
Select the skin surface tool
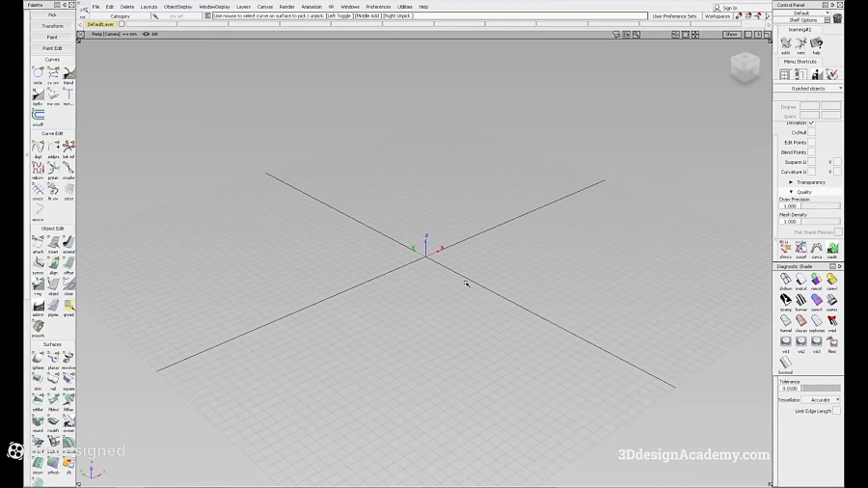tap(38, 379)
